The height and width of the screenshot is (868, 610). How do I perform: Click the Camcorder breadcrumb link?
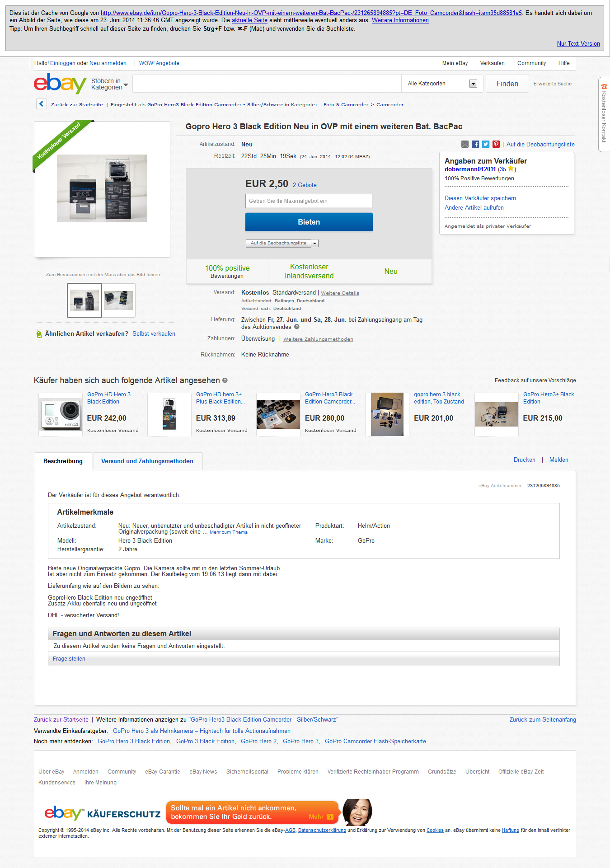coord(390,104)
